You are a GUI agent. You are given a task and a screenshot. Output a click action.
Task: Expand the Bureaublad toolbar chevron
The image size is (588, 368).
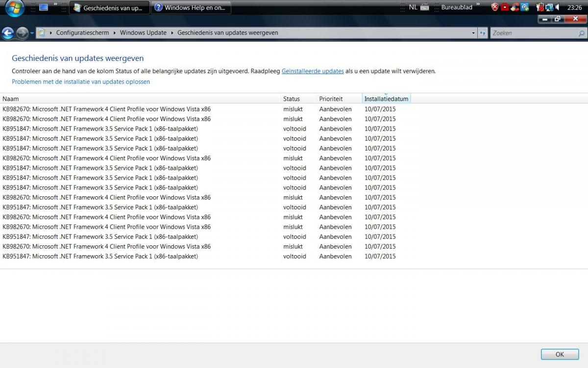pyautogui.click(x=478, y=5)
